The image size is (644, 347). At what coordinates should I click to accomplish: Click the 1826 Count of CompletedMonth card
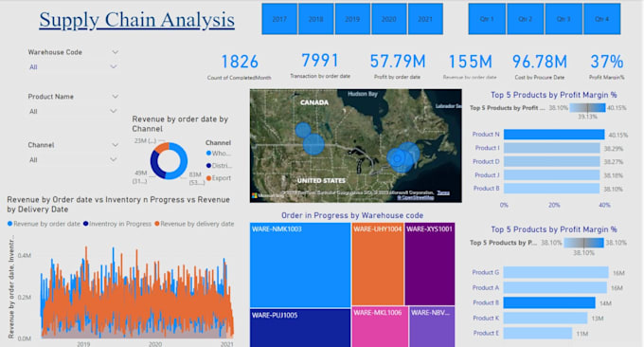(240, 66)
